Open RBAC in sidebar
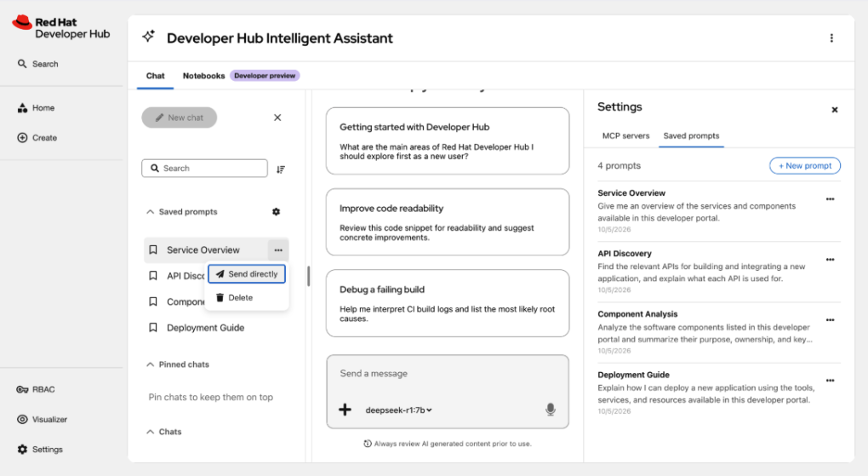Image resolution: width=868 pixels, height=476 pixels. [36, 389]
